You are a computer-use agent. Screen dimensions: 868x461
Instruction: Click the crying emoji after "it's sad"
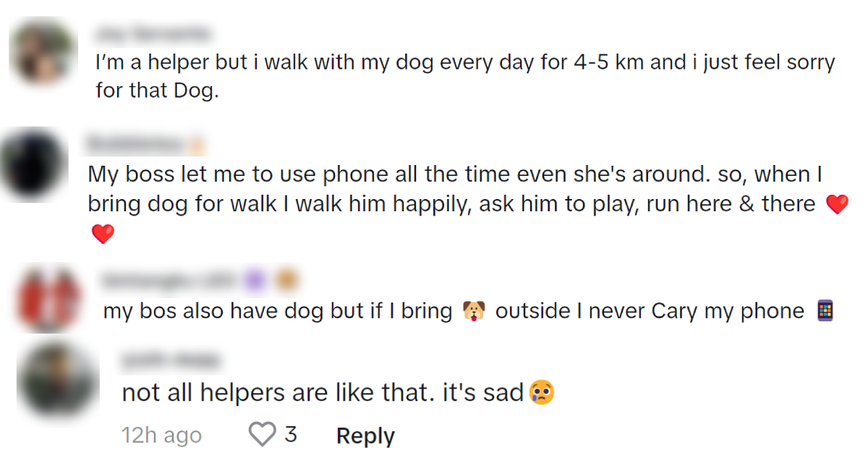coord(542,392)
